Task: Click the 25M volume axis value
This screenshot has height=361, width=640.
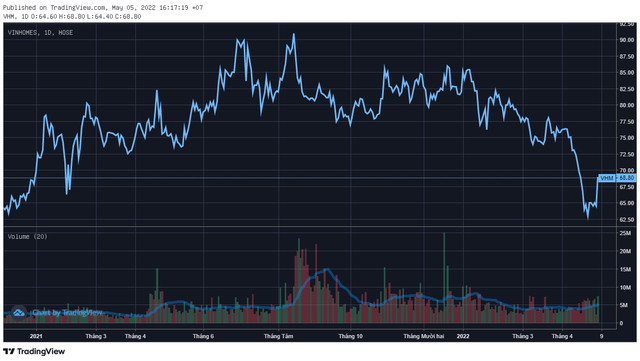Action: (x=625, y=233)
